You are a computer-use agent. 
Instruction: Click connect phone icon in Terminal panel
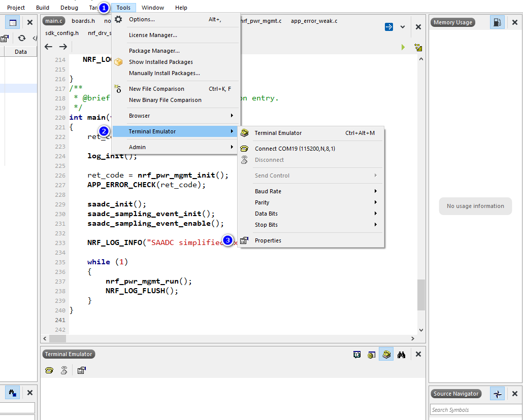click(x=49, y=370)
